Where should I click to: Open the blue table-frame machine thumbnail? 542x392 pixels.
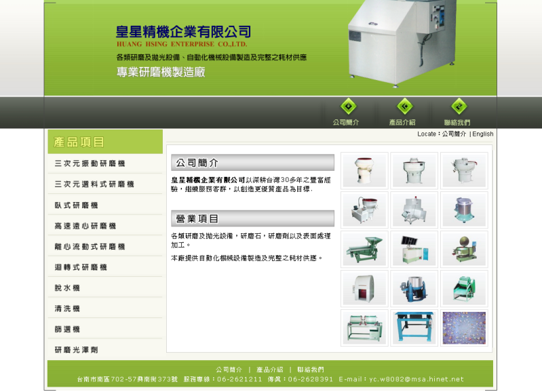[x=414, y=328]
